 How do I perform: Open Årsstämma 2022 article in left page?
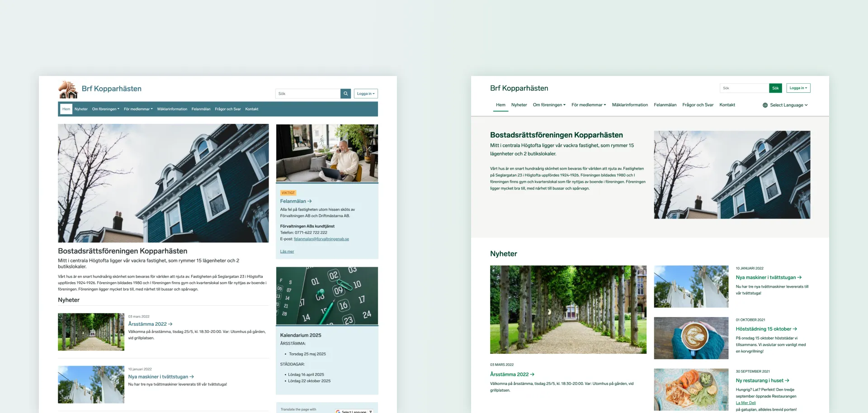point(150,324)
